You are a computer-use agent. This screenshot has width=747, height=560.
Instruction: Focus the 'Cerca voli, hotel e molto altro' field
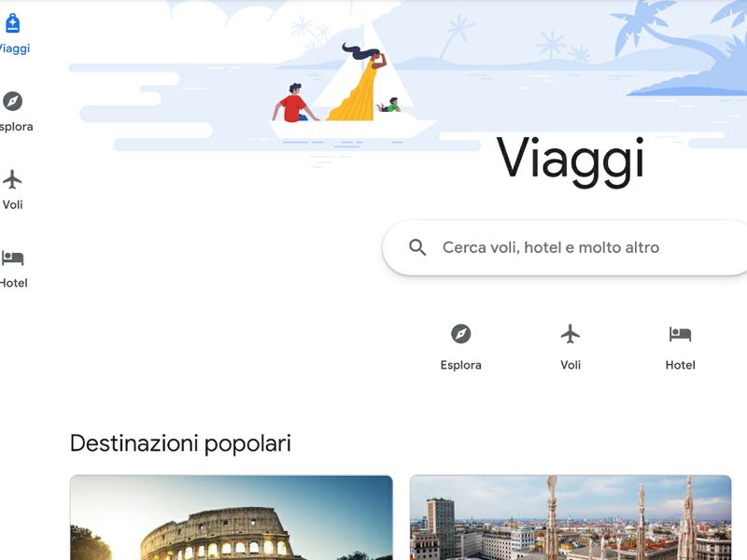coord(565,247)
